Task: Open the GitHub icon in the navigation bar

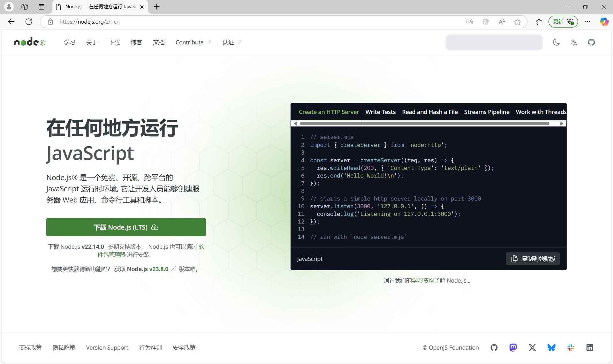Action: point(591,42)
